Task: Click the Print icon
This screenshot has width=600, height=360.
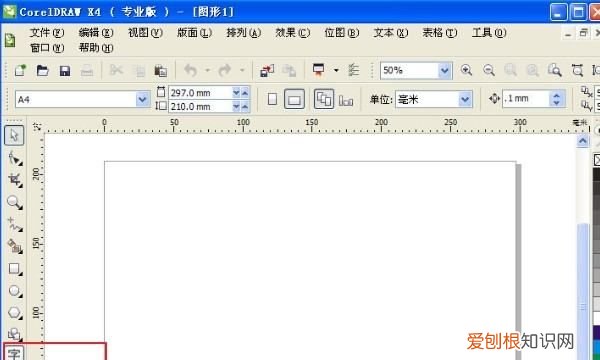Action: [87, 71]
